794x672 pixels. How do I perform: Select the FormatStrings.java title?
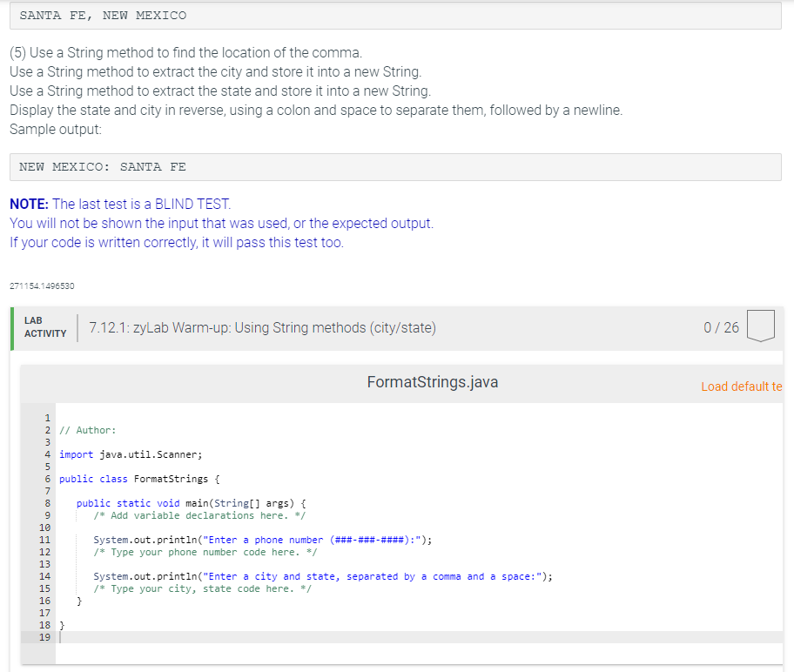pos(433,381)
